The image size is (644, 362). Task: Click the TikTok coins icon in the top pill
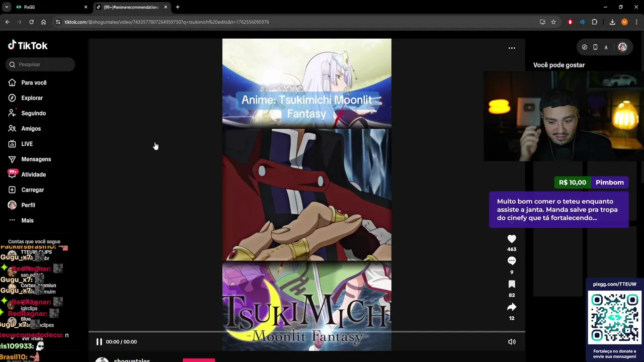[584, 47]
